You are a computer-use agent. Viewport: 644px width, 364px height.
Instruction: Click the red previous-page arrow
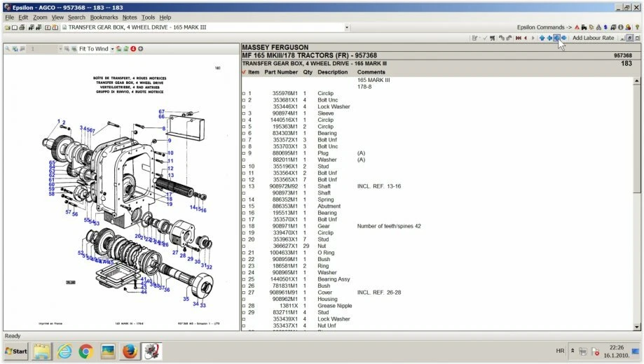526,38
